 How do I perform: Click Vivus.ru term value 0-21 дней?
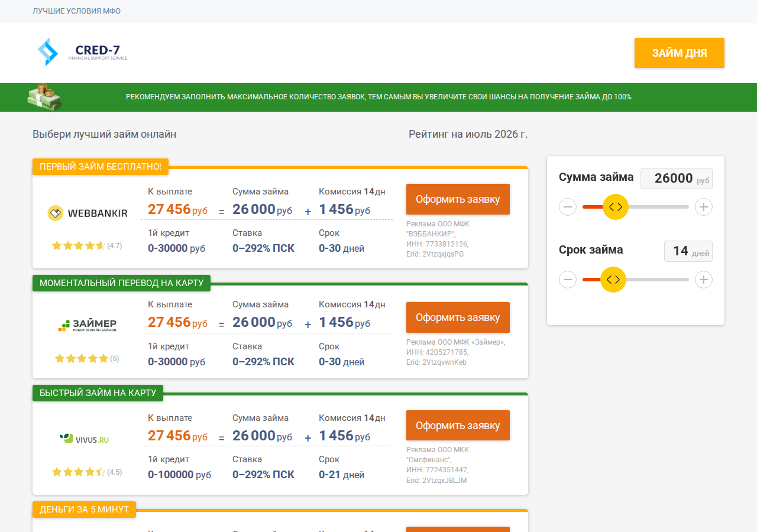(341, 475)
